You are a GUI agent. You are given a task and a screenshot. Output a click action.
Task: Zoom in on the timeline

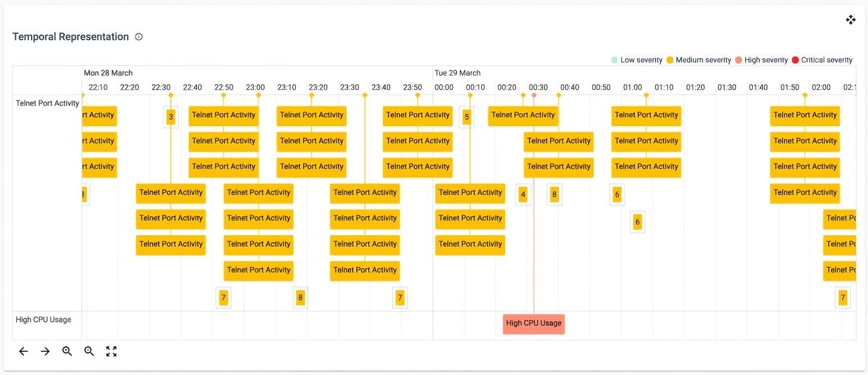67,351
